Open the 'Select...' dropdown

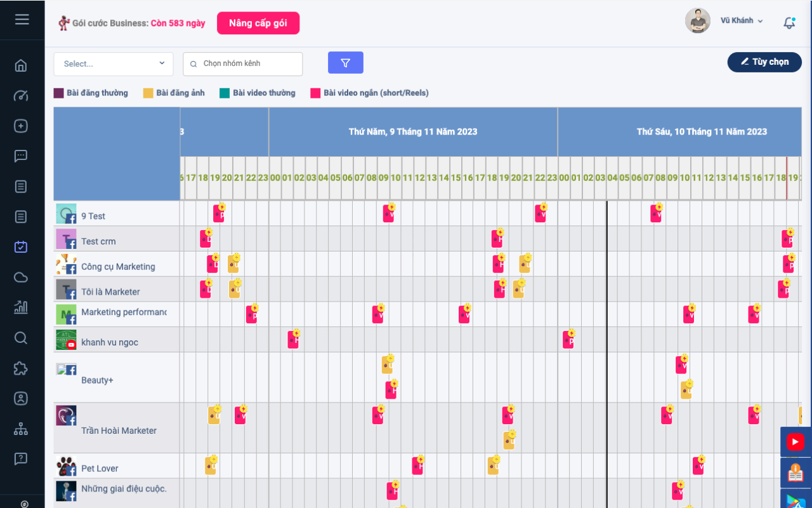114,63
